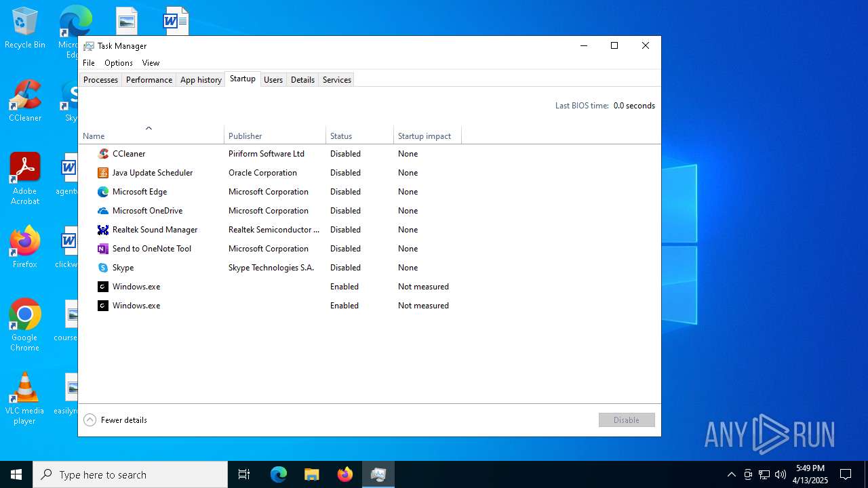Open the notification center icon
868x488 pixels.
click(x=846, y=474)
